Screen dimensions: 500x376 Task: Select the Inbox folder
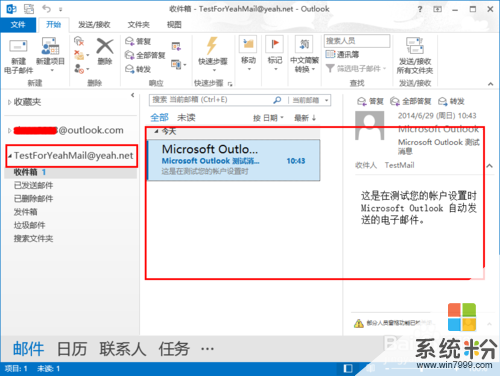point(71,172)
